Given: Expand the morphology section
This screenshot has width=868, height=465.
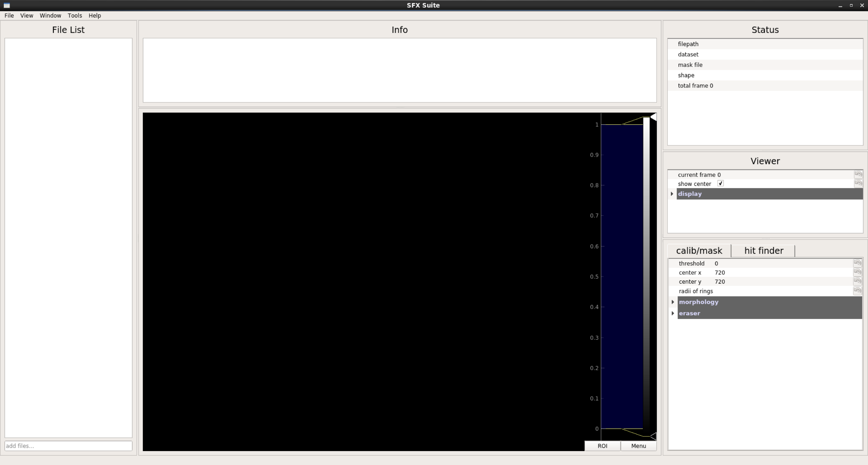Looking at the screenshot, I should (673, 301).
